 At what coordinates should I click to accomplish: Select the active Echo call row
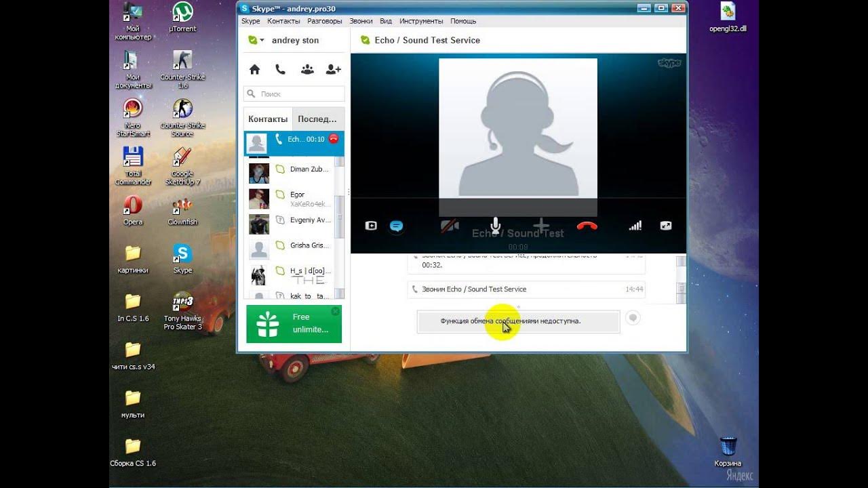click(294, 143)
